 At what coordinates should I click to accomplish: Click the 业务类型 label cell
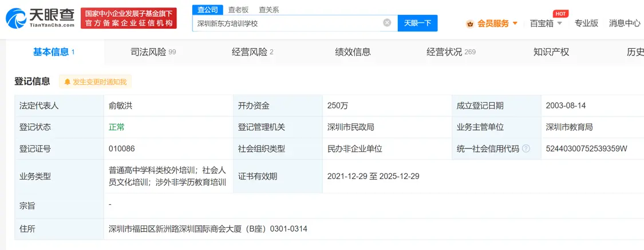59,177
